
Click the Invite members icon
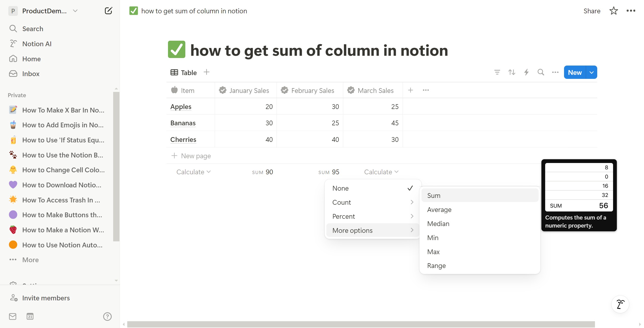(13, 298)
